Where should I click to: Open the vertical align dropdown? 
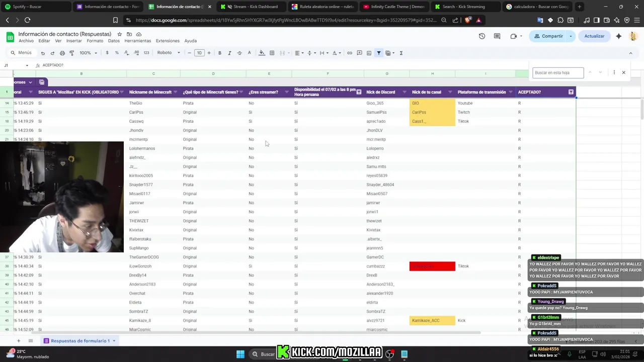tap(311, 53)
